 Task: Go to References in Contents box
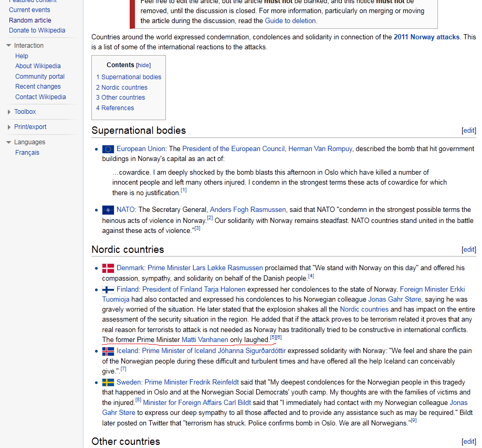click(117, 108)
